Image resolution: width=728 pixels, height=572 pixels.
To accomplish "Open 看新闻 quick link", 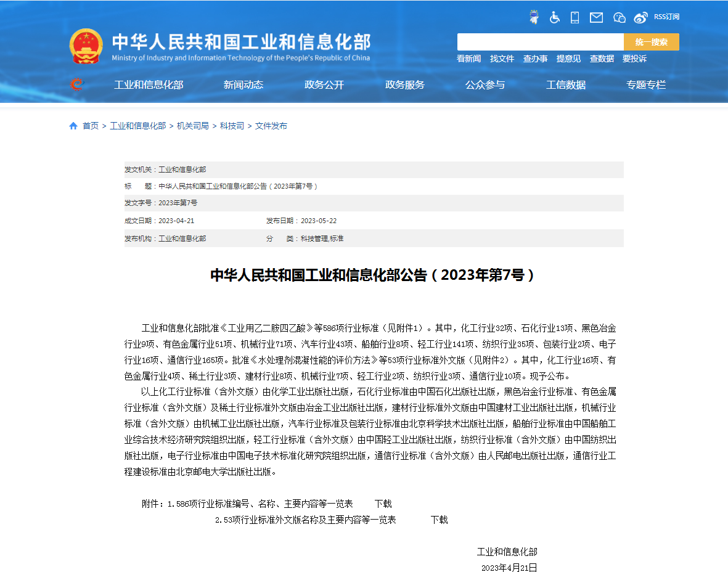I will click(468, 59).
